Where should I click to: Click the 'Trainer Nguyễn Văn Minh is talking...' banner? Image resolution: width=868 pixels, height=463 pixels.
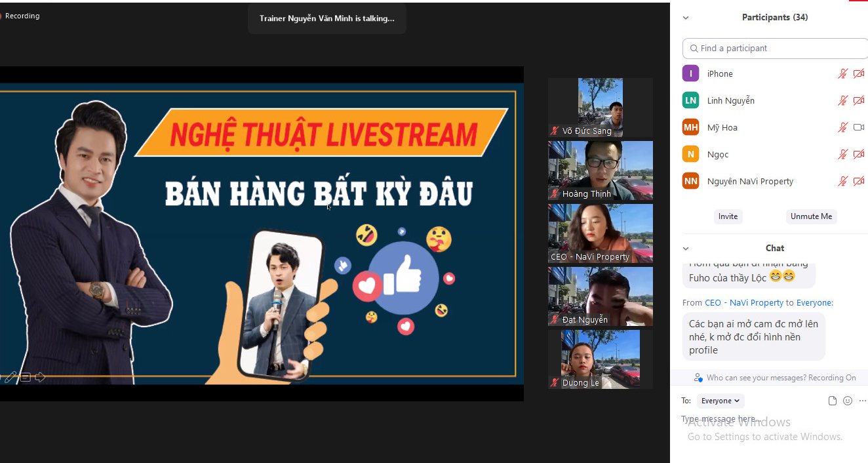point(327,18)
